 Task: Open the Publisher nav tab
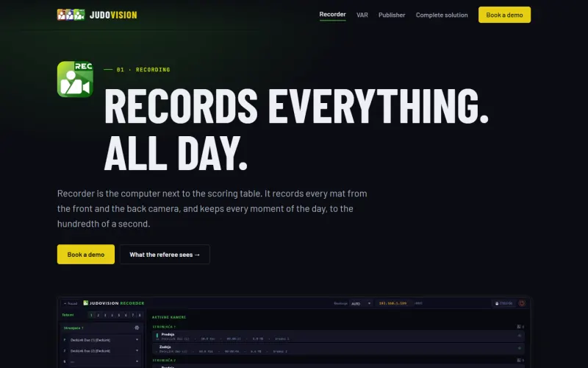[392, 15]
